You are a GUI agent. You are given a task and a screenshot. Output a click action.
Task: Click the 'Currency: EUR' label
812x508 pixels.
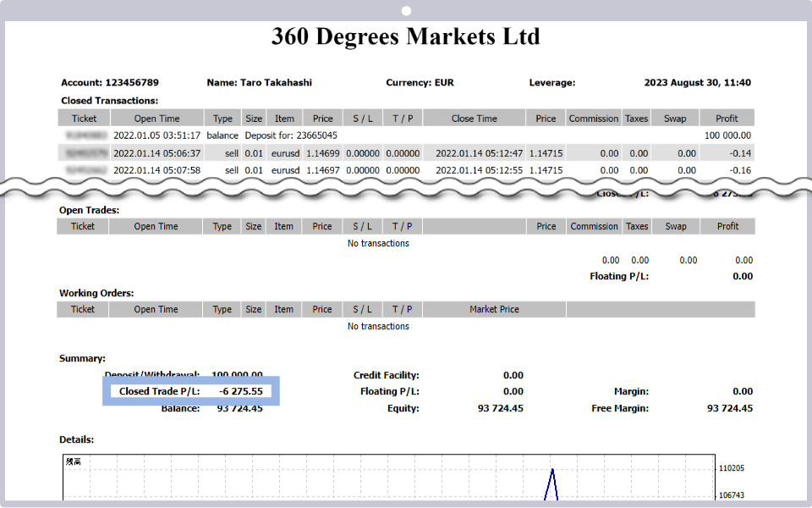click(420, 82)
